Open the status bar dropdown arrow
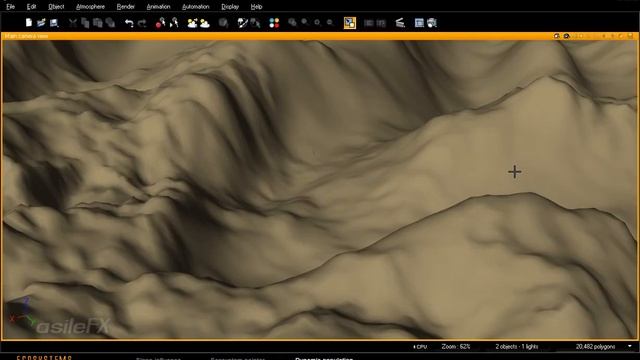Viewport: 640px width, 360px height. coord(630,347)
